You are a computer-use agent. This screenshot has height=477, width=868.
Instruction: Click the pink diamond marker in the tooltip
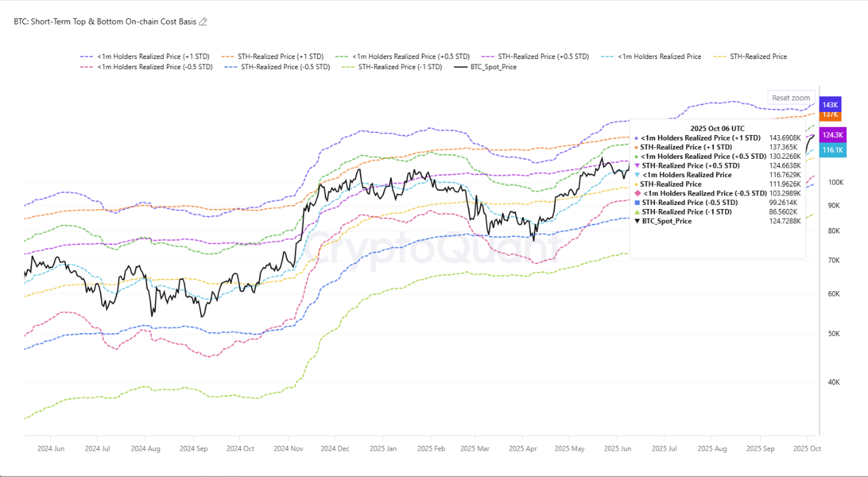point(637,193)
